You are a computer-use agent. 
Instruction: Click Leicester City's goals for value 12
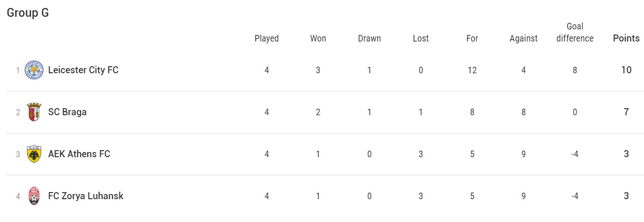click(x=472, y=70)
